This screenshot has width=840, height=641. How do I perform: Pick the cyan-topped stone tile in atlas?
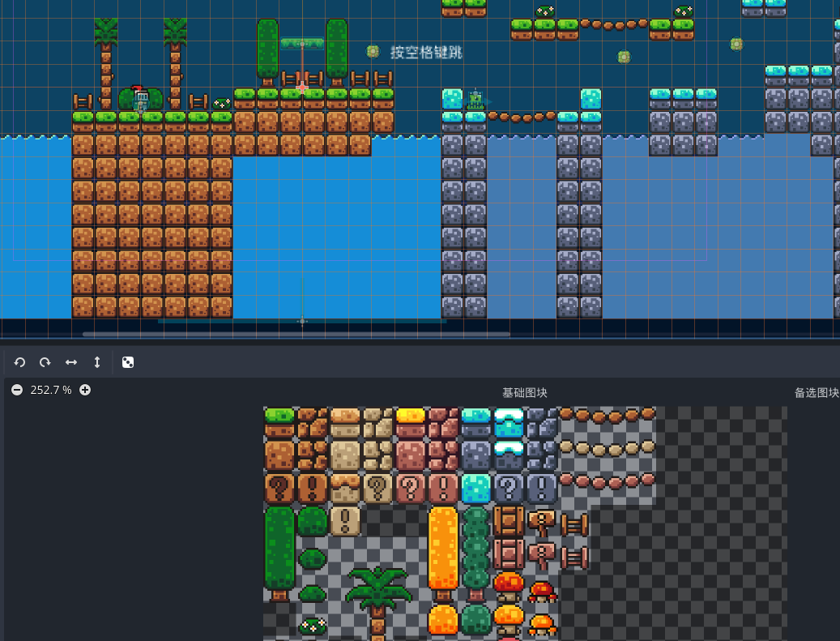[x=475, y=423]
